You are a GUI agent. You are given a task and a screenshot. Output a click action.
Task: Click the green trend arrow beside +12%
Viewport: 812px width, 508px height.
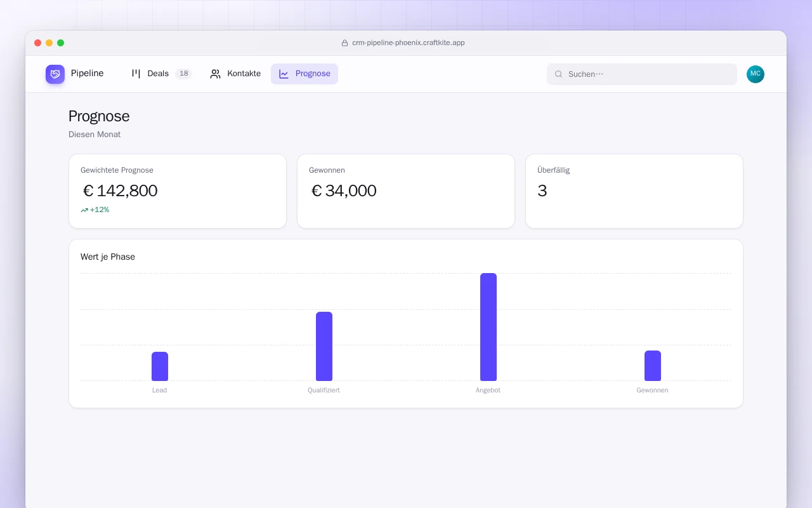84,210
